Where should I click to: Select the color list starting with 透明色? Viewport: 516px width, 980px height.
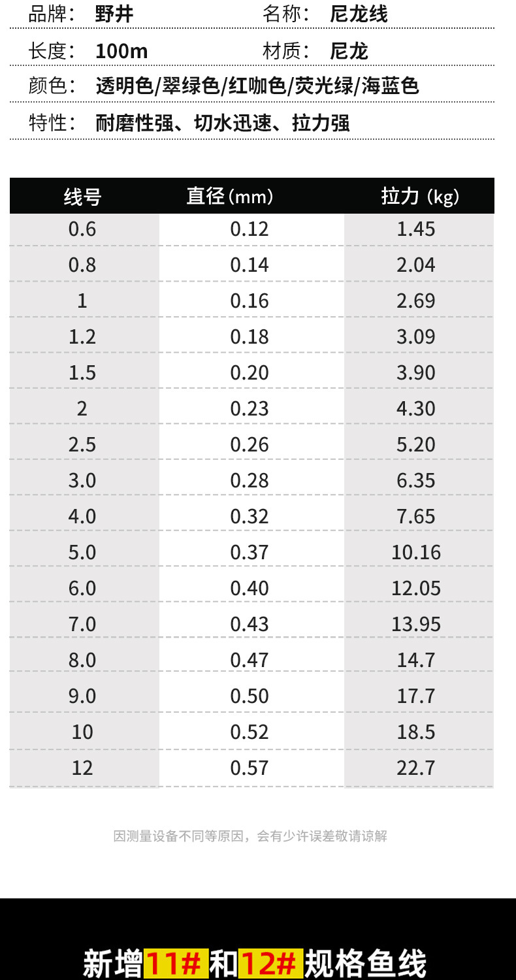pyautogui.click(x=257, y=86)
